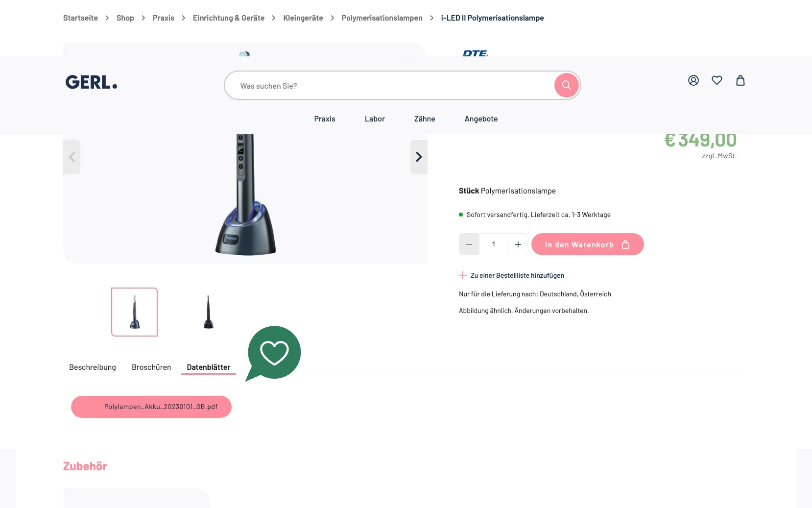812x508 pixels.
Task: Open the Praxis navigation menu
Action: click(325, 119)
